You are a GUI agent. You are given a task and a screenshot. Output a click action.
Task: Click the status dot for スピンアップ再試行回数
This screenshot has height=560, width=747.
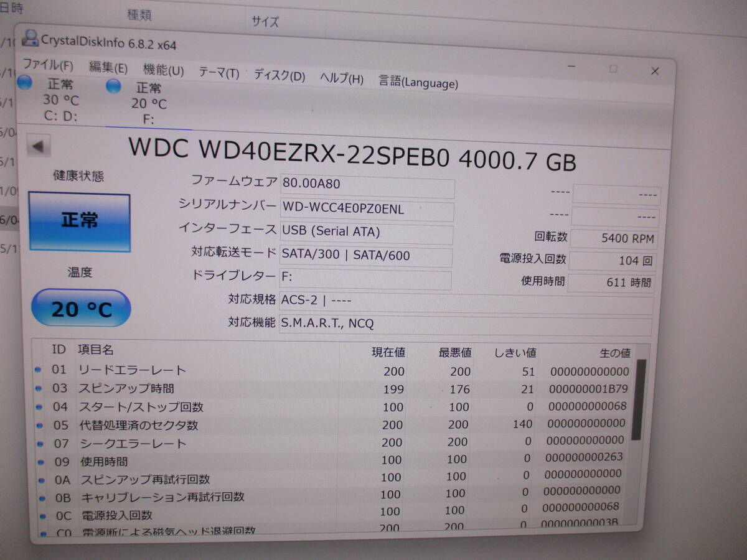pos(42,480)
